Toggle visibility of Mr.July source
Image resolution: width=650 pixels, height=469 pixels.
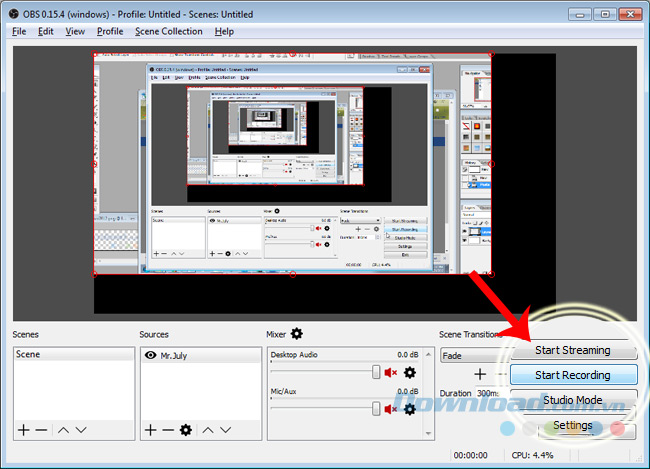point(150,355)
